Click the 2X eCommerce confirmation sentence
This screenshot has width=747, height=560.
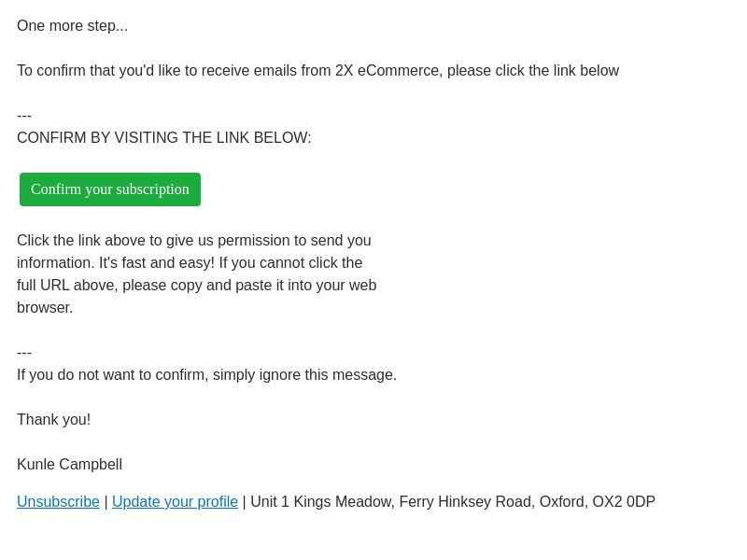317,71
